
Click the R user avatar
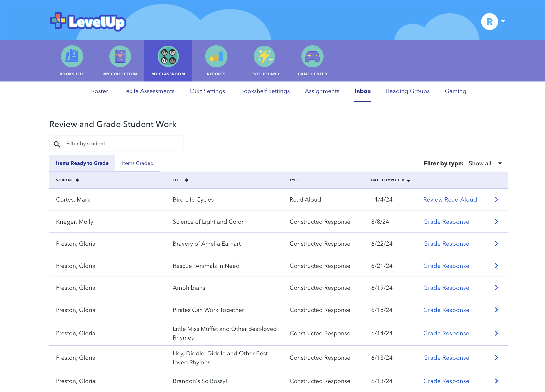coord(489,22)
